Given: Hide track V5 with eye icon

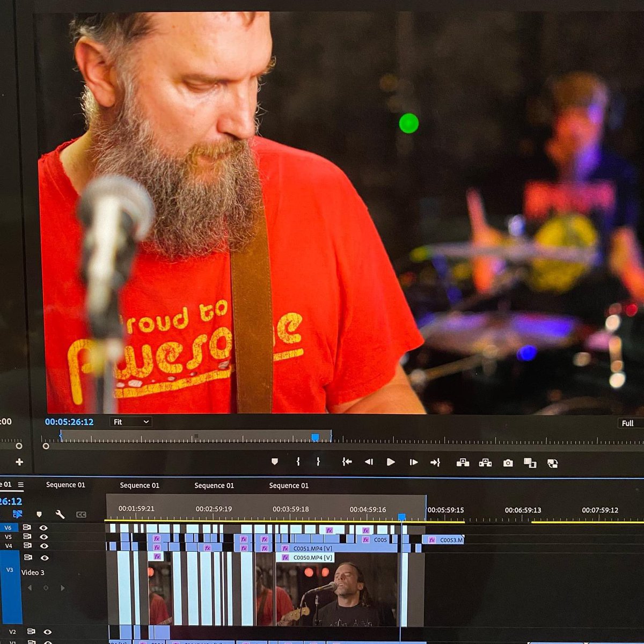Looking at the screenshot, I should pos(44,537).
